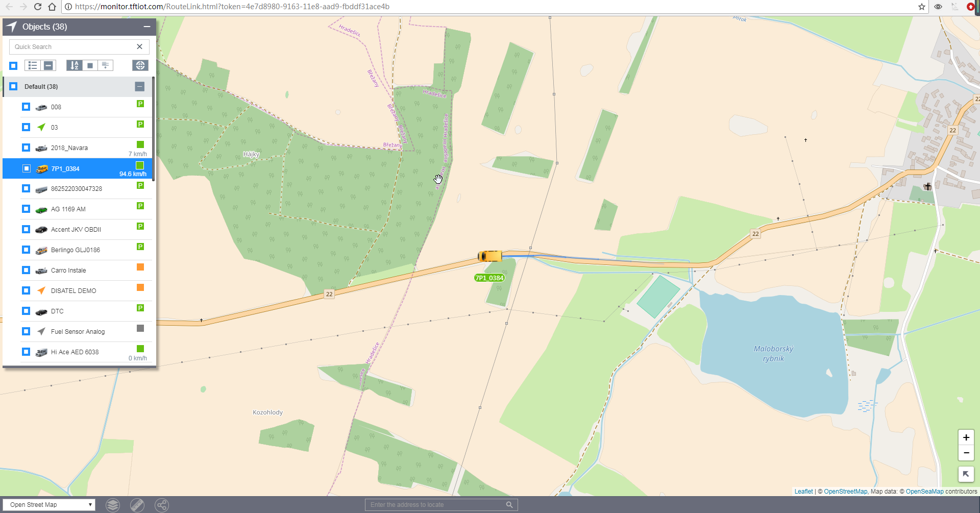
Task: Check the box for Accent JKV OBDII
Action: click(26, 229)
